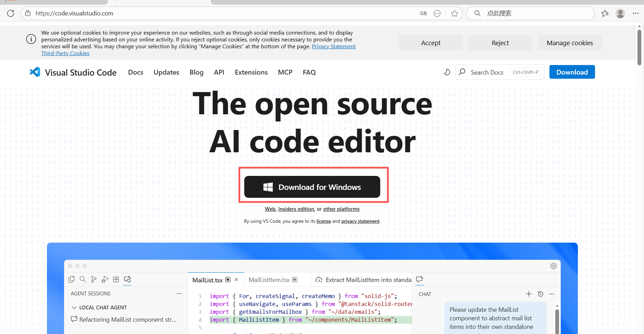Open the Search icon in editor mockup
This screenshot has width=644, height=334.
[x=83, y=279]
